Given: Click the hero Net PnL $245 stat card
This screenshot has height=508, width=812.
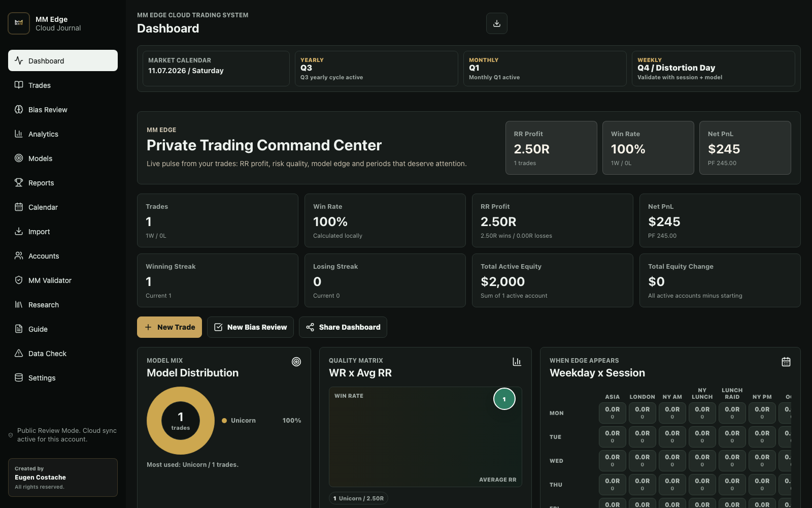Looking at the screenshot, I should [x=745, y=148].
